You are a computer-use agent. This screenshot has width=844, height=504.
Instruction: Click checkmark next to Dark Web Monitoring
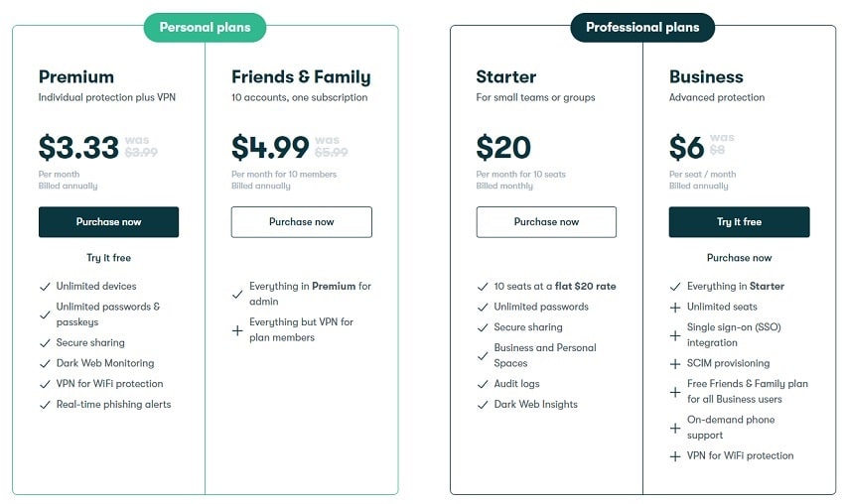[x=45, y=363]
